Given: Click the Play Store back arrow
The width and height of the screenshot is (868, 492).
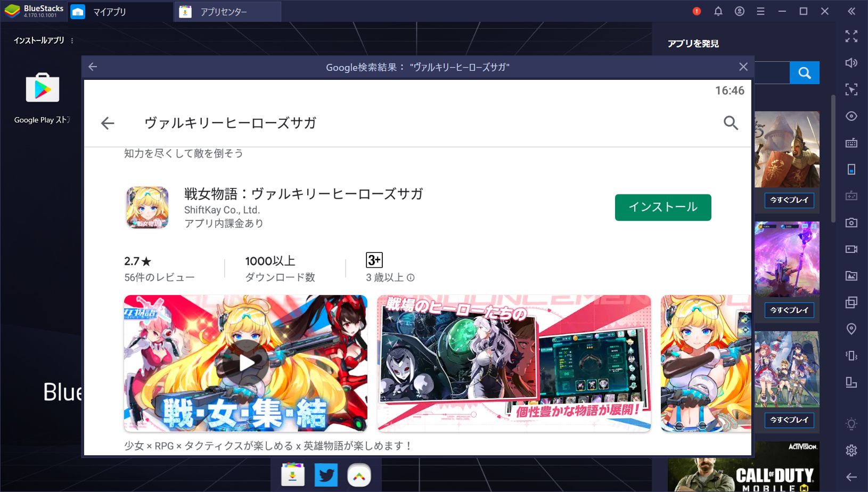Looking at the screenshot, I should (x=108, y=123).
